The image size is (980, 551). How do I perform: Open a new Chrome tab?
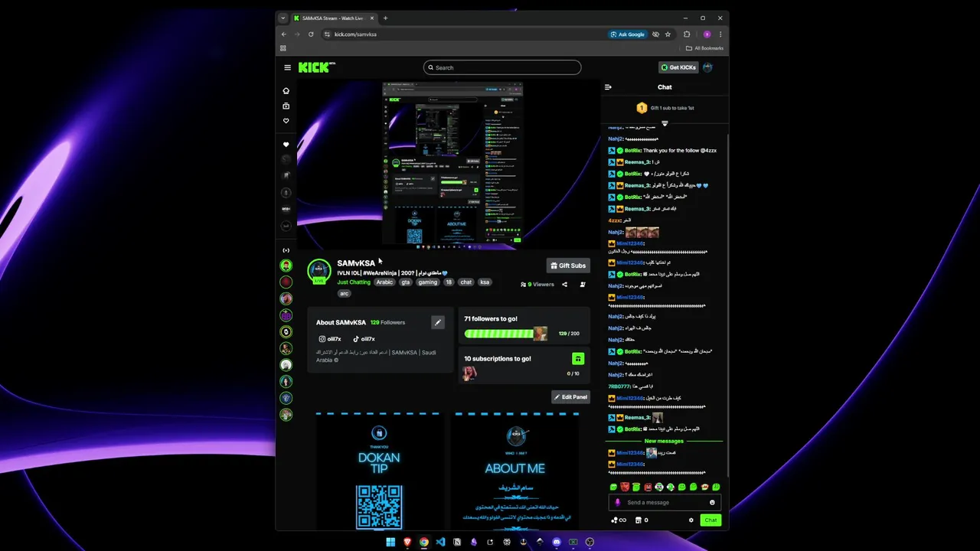(385, 18)
